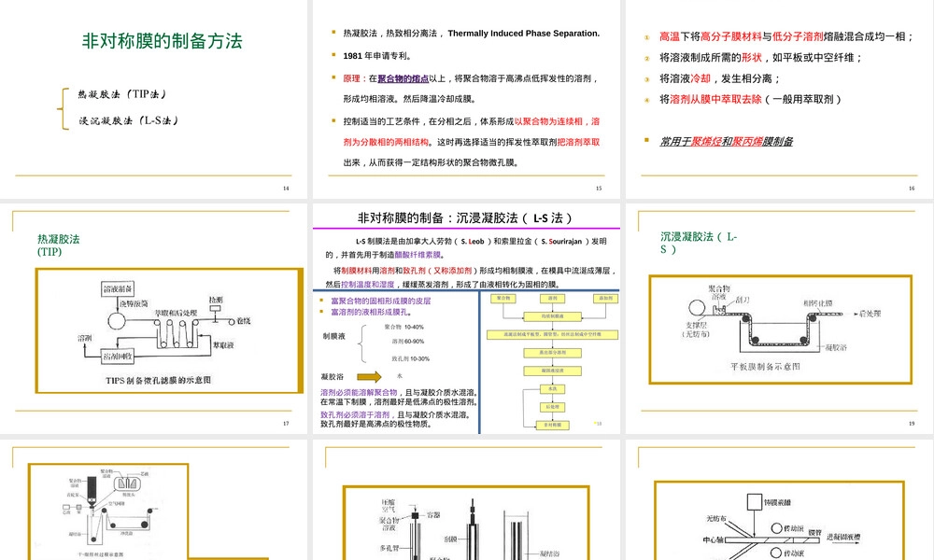Screen dimensions: 934x560
Task: Select the slide 16 thumbnail
Action: pos(779,99)
